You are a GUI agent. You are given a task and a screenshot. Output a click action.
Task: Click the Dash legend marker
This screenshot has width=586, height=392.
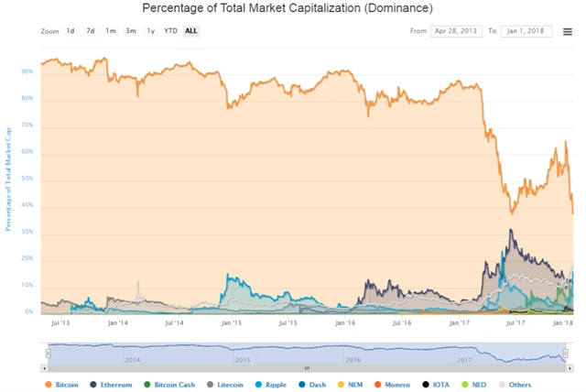304,385
